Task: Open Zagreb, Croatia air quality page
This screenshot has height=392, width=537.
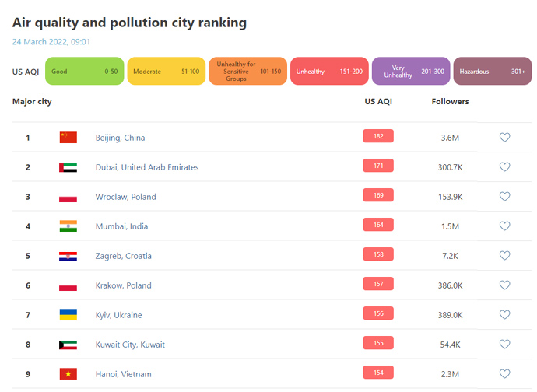Action: tap(123, 256)
